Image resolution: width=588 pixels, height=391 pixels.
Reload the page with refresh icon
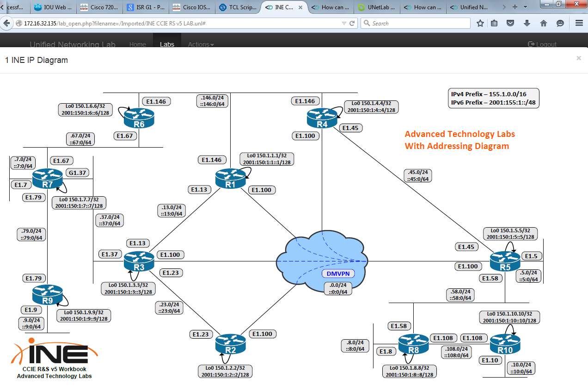click(x=352, y=23)
